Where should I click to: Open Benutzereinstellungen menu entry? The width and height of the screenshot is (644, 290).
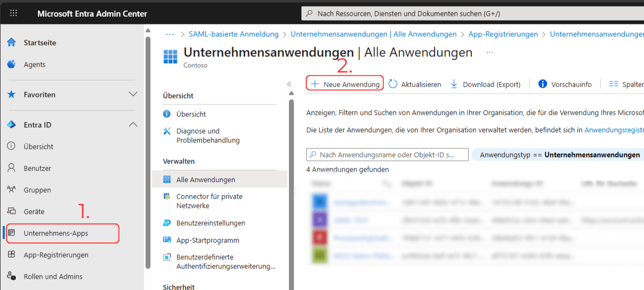pyautogui.click(x=211, y=223)
